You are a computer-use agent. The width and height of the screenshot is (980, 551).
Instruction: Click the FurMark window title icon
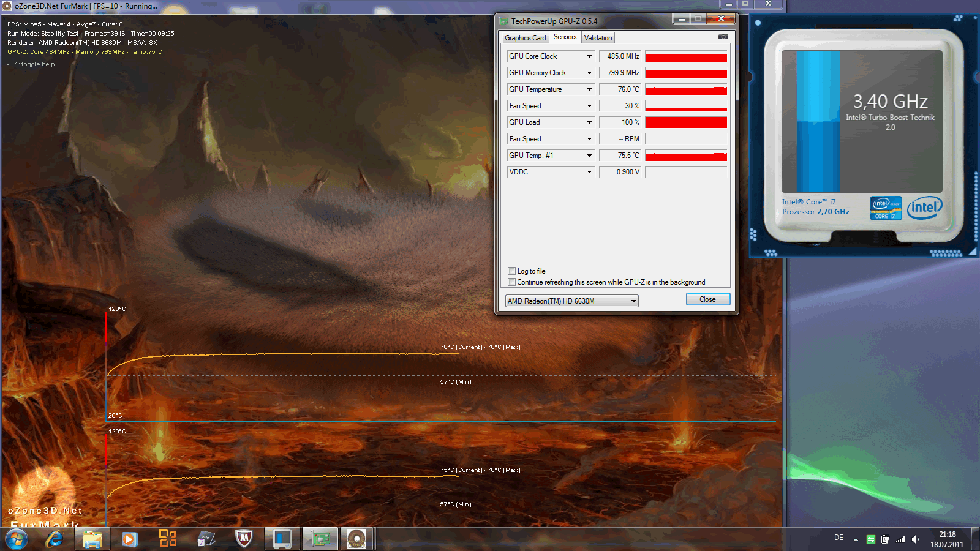coord(7,6)
